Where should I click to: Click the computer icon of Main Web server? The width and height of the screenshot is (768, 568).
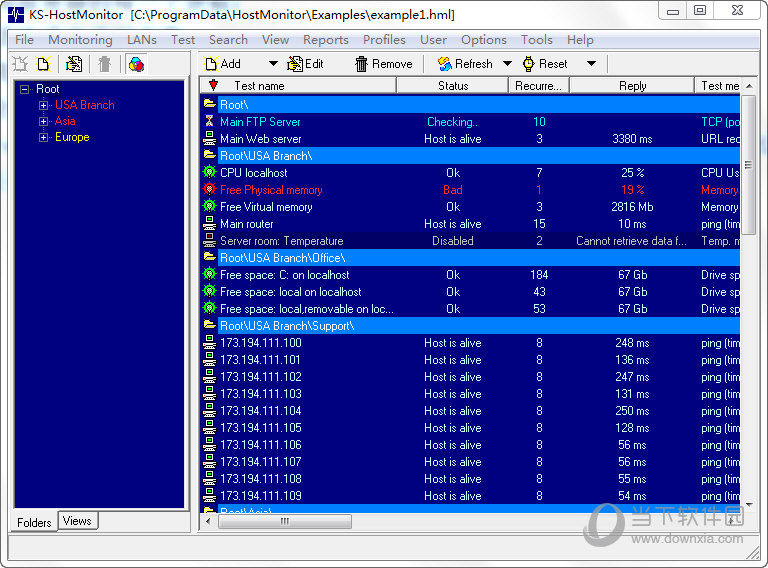point(210,138)
